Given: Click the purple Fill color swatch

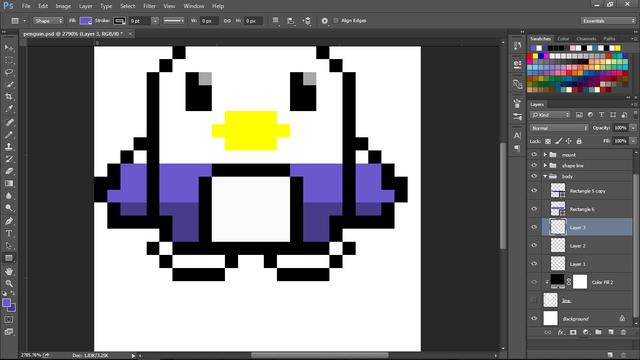Looking at the screenshot, I should pos(85,21).
